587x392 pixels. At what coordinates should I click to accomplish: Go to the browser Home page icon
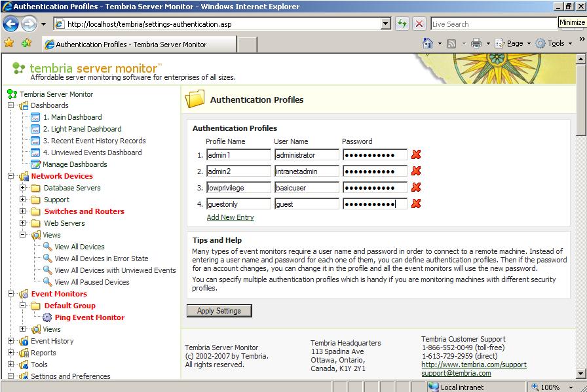coord(428,43)
